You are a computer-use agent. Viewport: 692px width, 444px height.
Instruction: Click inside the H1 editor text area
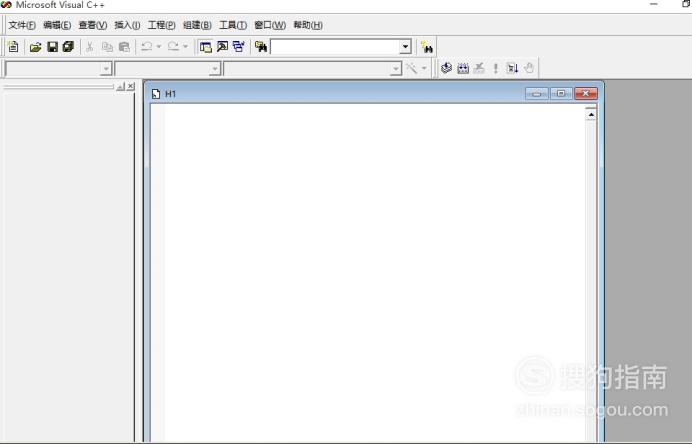(x=375, y=274)
